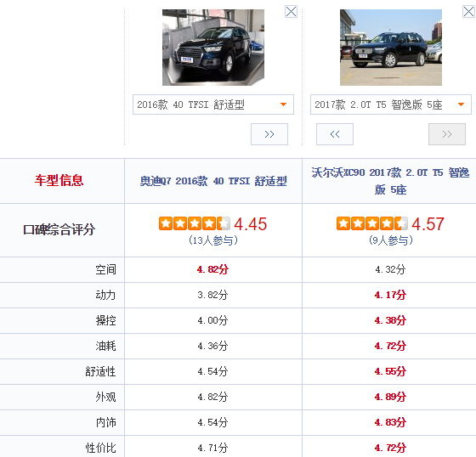The image size is (476, 457).
Task: Click the Volvo 动力 score 4.17分
Action: click(390, 295)
